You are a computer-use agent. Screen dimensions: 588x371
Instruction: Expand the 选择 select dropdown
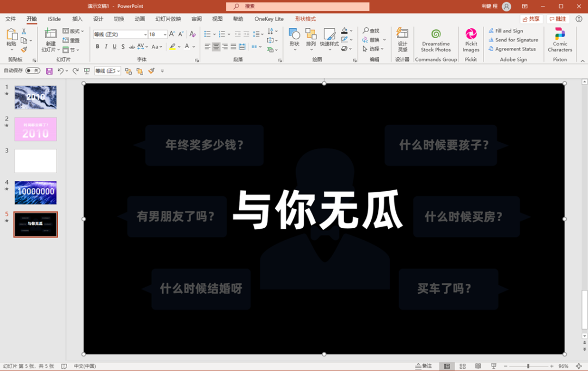click(x=373, y=49)
